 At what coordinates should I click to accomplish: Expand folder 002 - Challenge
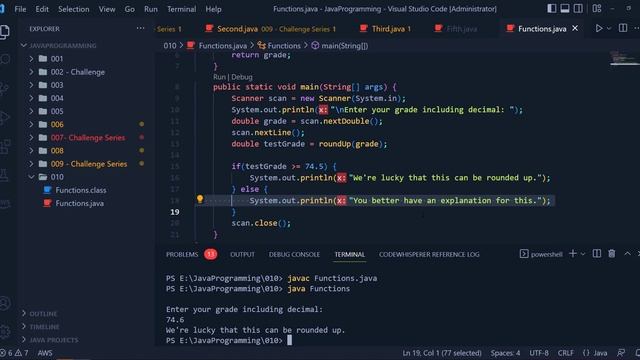pos(86,72)
